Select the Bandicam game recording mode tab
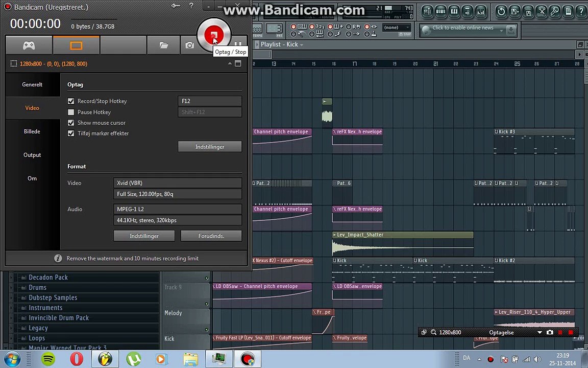 click(29, 45)
